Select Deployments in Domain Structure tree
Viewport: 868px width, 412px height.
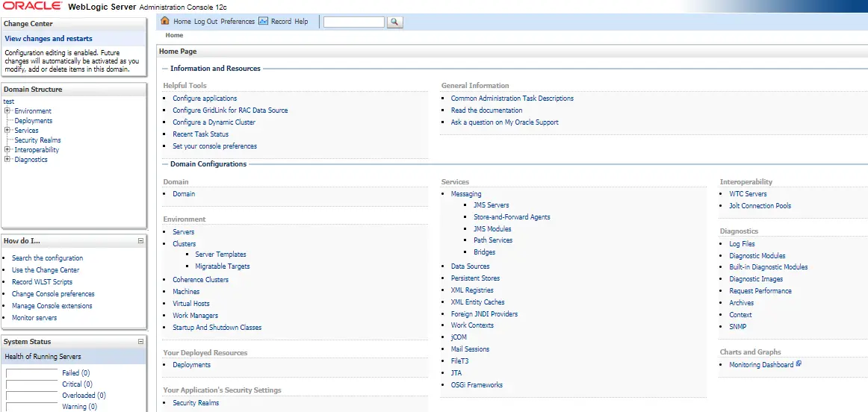(x=33, y=121)
